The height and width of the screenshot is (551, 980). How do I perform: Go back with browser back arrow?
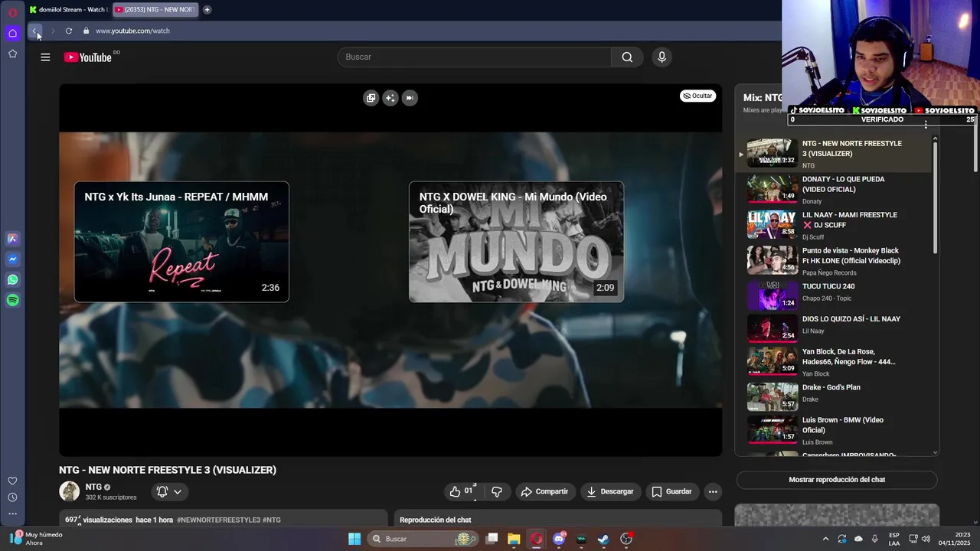pyautogui.click(x=34, y=31)
